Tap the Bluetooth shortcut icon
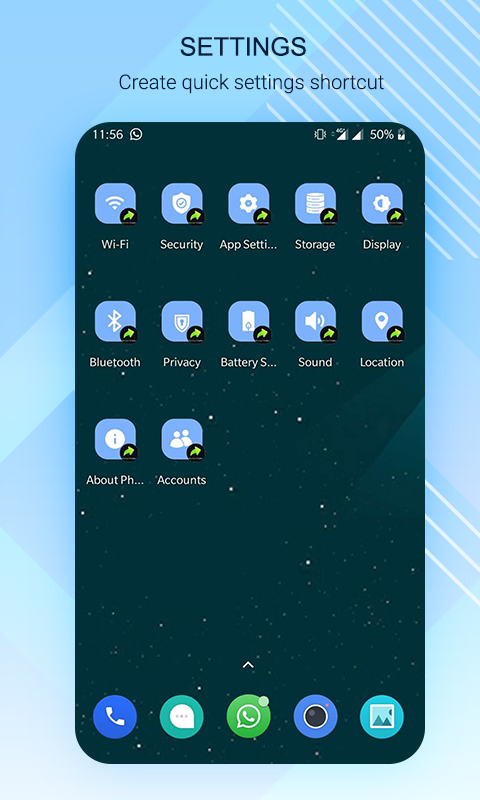Screen dimensions: 480x800 [x=115, y=322]
